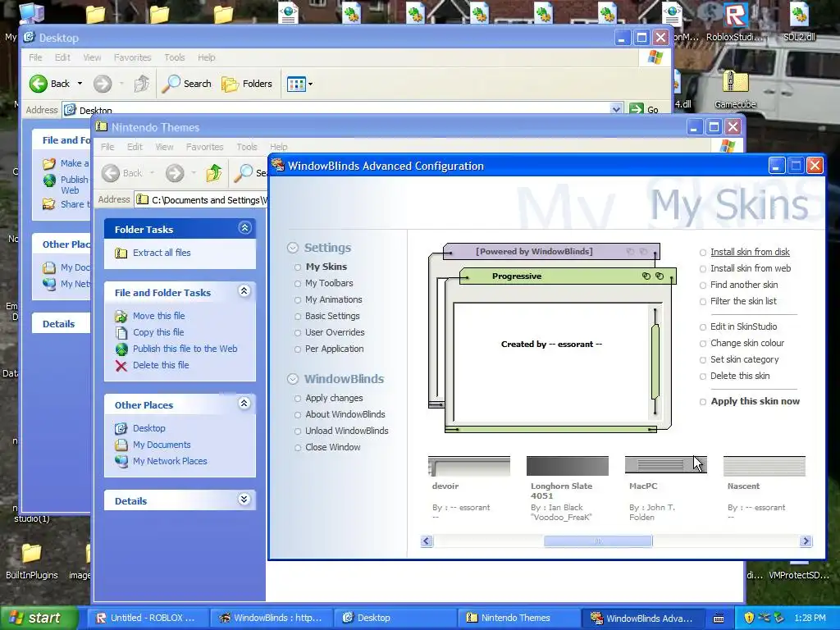
Task: Click the My Documents icon in Other Places
Action: pos(121,445)
